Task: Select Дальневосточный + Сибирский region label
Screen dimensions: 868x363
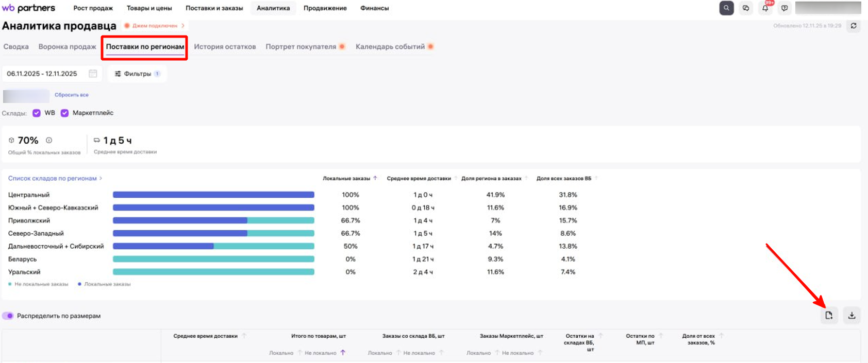Action: 56,246
